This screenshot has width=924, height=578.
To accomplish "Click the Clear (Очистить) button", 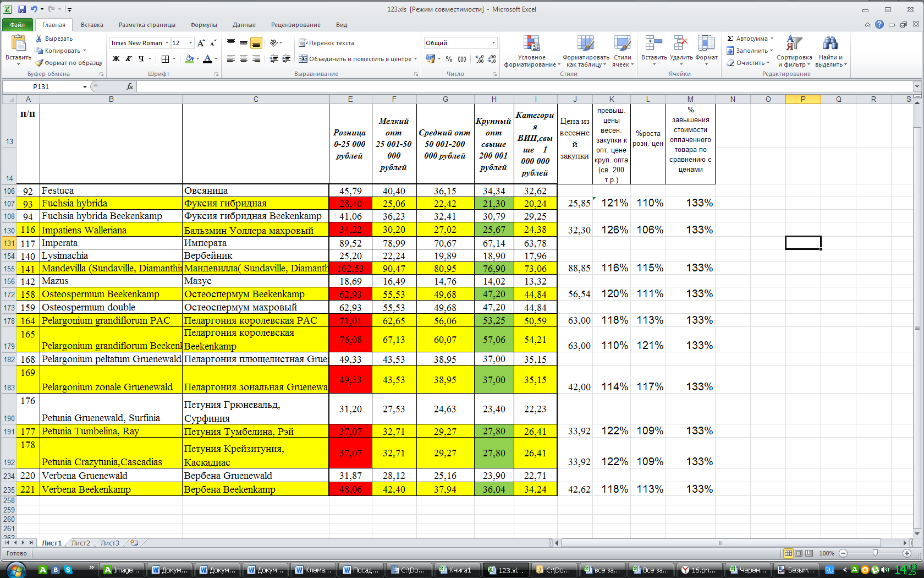I will pyautogui.click(x=748, y=63).
